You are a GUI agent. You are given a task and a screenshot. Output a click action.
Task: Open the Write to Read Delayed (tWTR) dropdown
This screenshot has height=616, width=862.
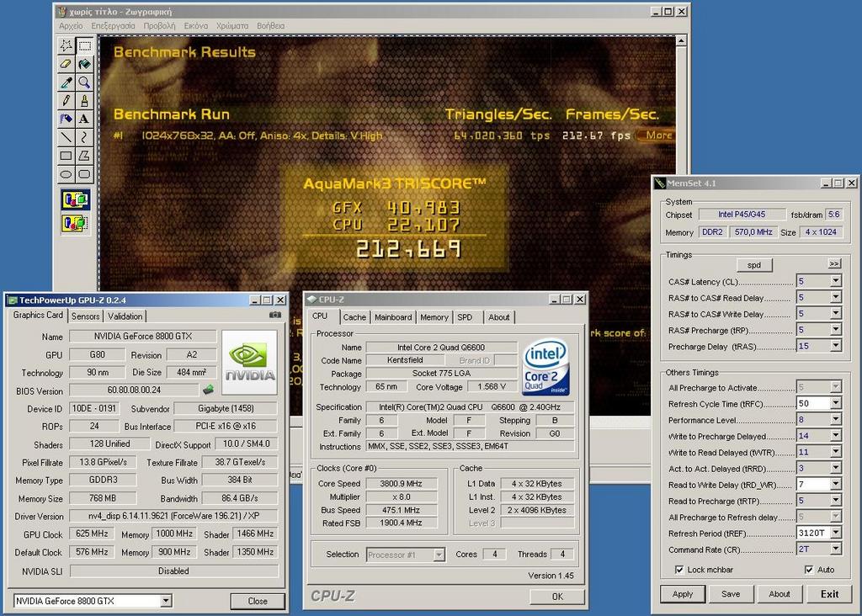(x=836, y=452)
